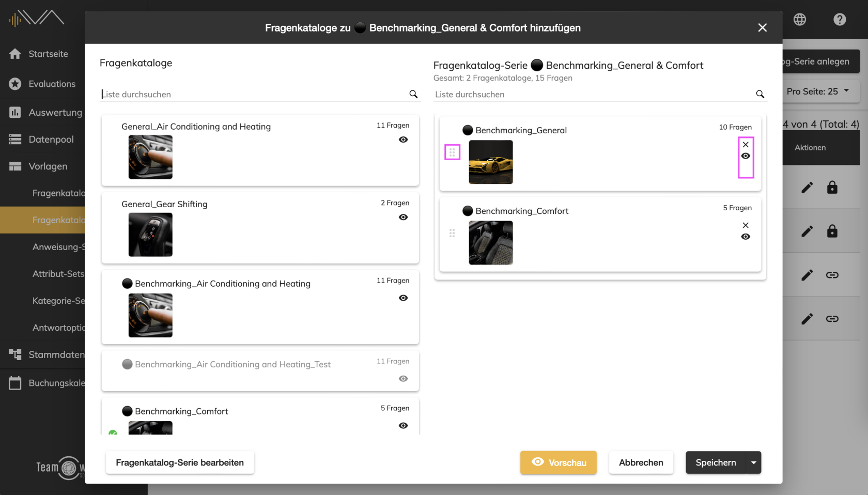This screenshot has width=868, height=495.
Task: Open Speichern split-button dropdown arrow
Action: point(754,462)
